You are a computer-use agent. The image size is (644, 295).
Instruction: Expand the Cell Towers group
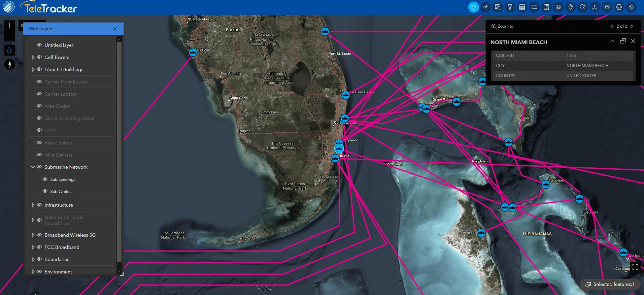point(33,57)
